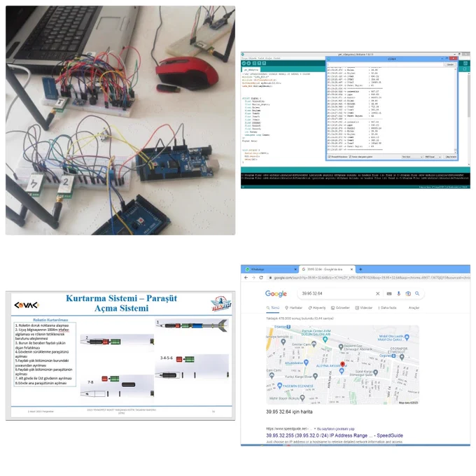
Task: Click the Google logo
Action: point(276,293)
